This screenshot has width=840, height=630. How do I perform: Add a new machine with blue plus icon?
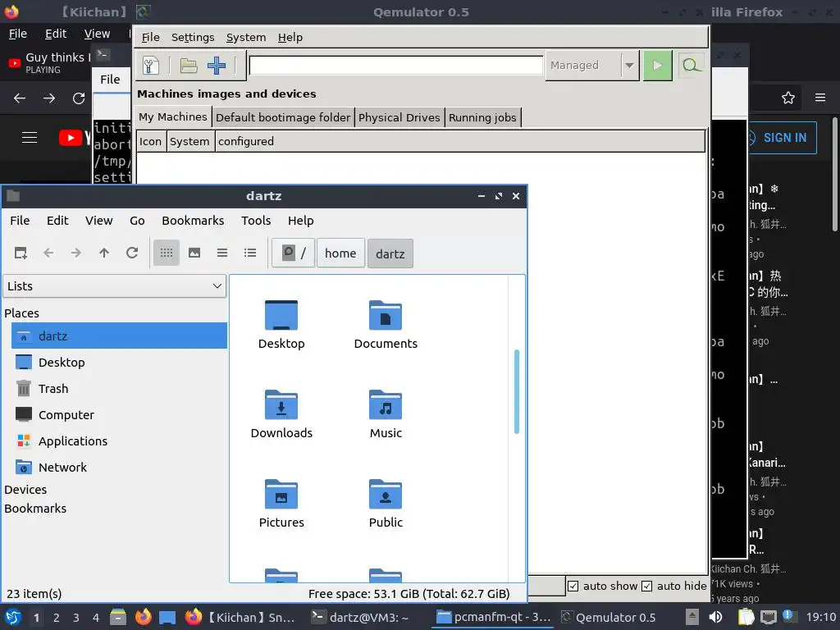click(x=217, y=66)
